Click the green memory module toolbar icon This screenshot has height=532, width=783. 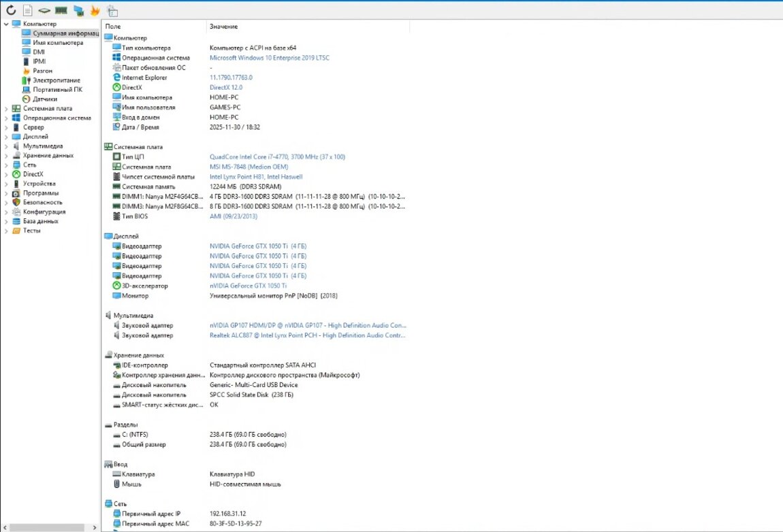pyautogui.click(x=61, y=10)
